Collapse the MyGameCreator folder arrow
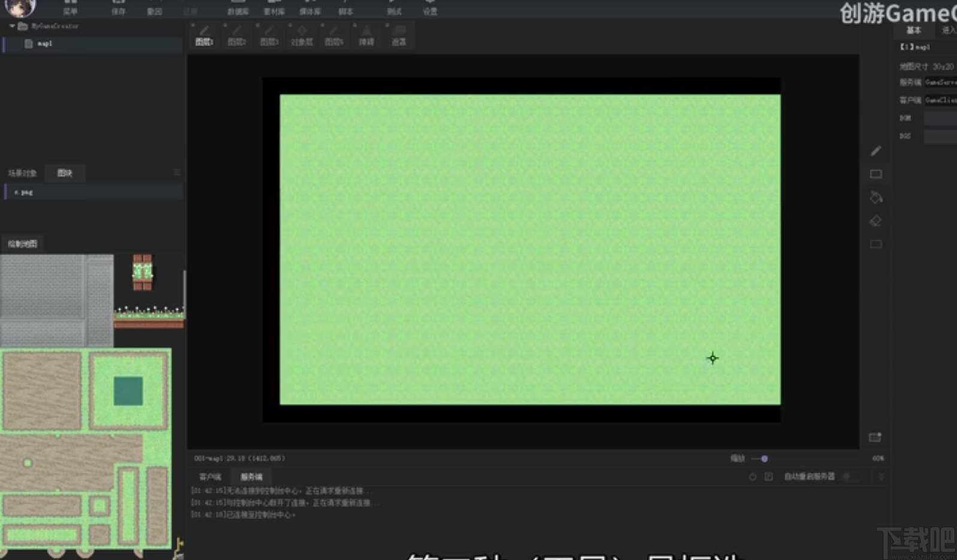The image size is (957, 560). click(12, 26)
